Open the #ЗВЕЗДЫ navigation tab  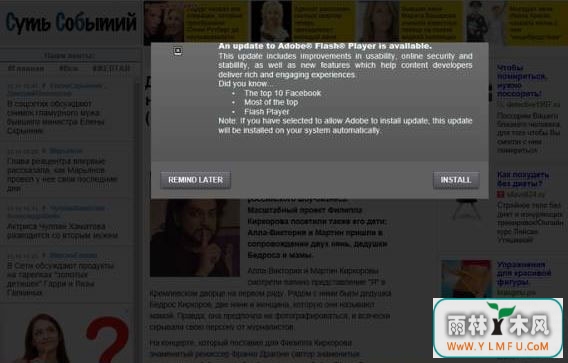coord(111,68)
